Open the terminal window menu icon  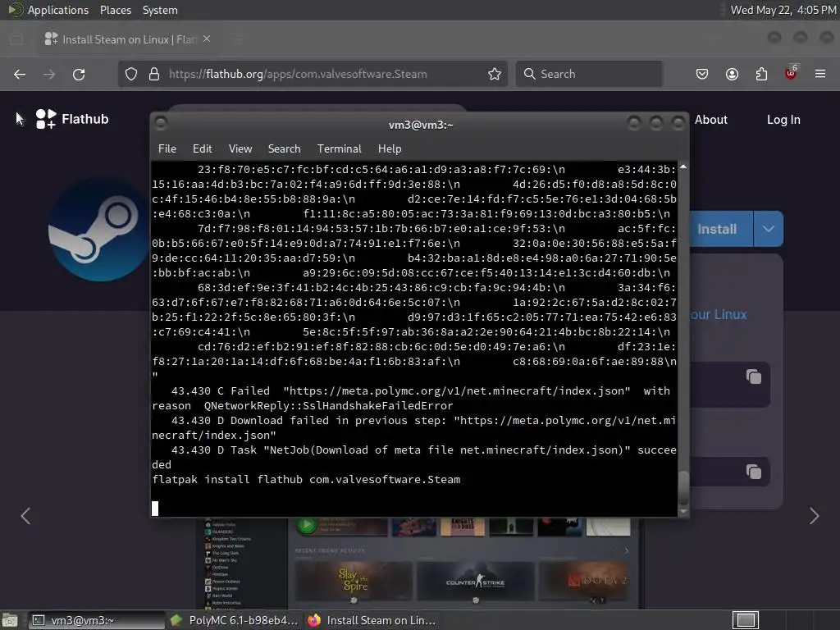160,124
